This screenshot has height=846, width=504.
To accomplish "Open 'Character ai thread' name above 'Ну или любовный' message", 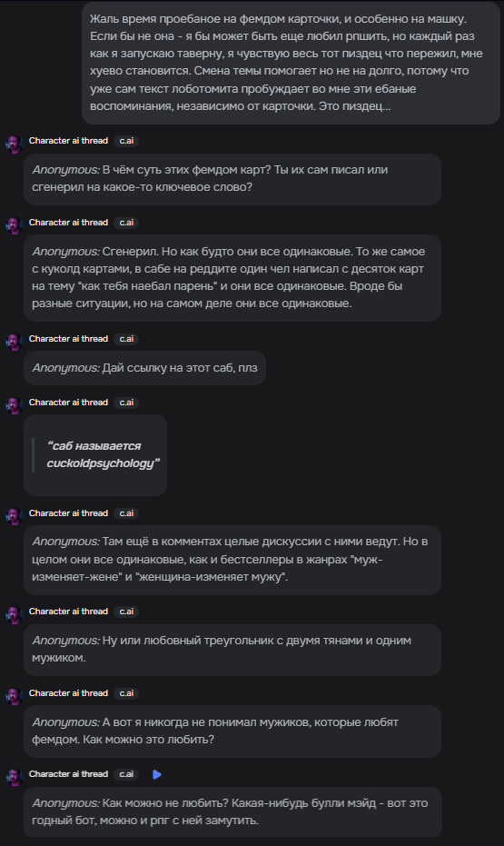I will click(68, 612).
